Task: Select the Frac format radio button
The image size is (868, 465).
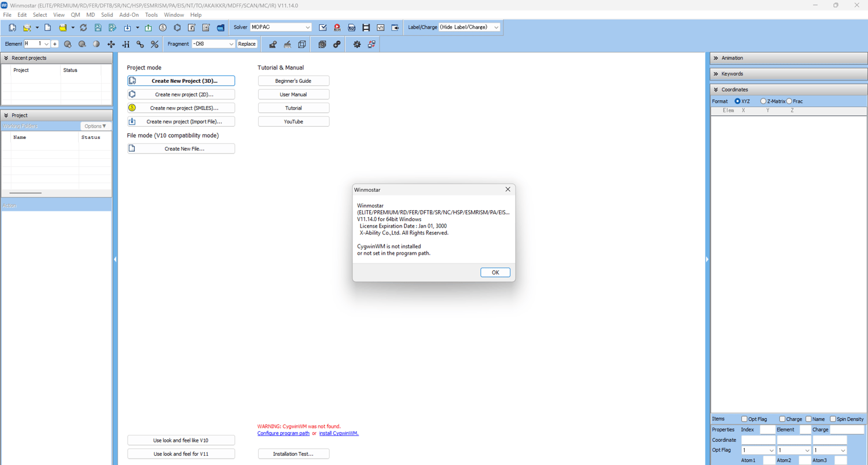Action: pos(789,101)
